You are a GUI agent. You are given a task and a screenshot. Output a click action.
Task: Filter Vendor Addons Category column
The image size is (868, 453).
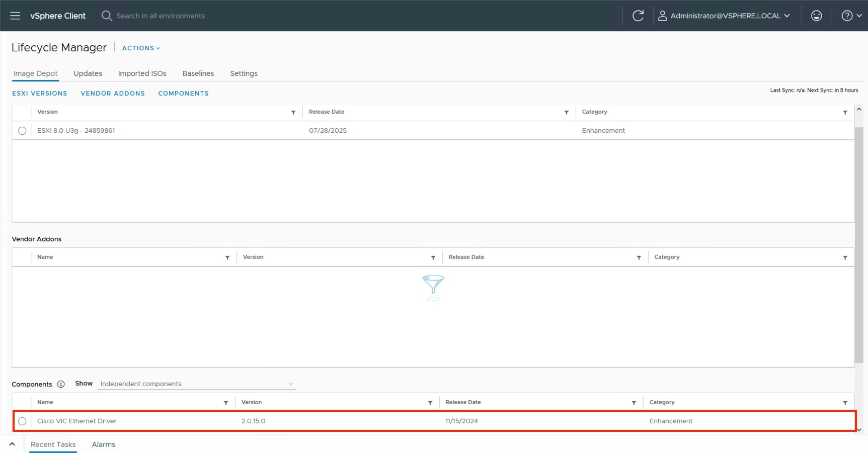(x=845, y=257)
